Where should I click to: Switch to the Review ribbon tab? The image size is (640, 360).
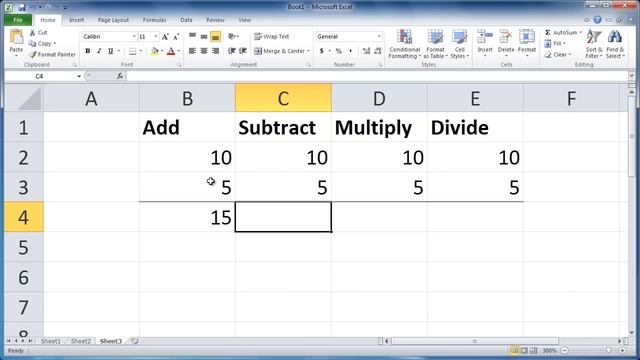[215, 20]
